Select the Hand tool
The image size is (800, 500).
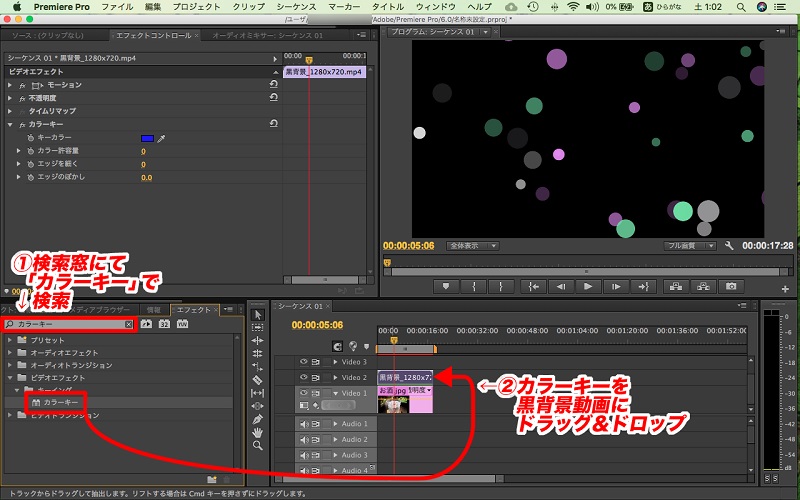[x=258, y=433]
